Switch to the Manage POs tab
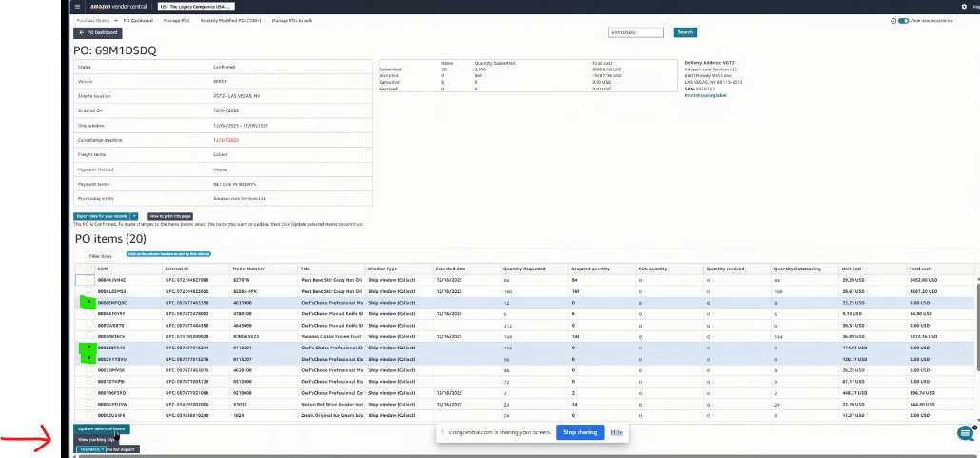Screen dimensions: 980x458 (x=176, y=21)
